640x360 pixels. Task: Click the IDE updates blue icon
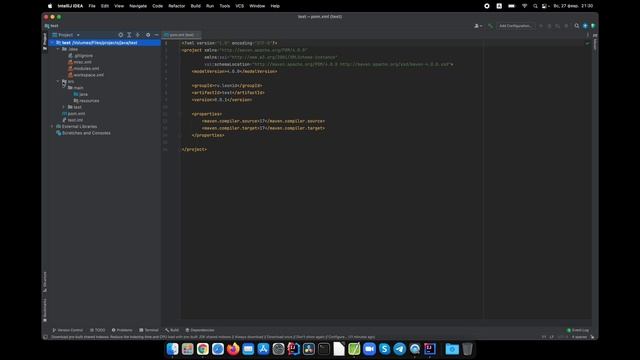tap(585, 26)
